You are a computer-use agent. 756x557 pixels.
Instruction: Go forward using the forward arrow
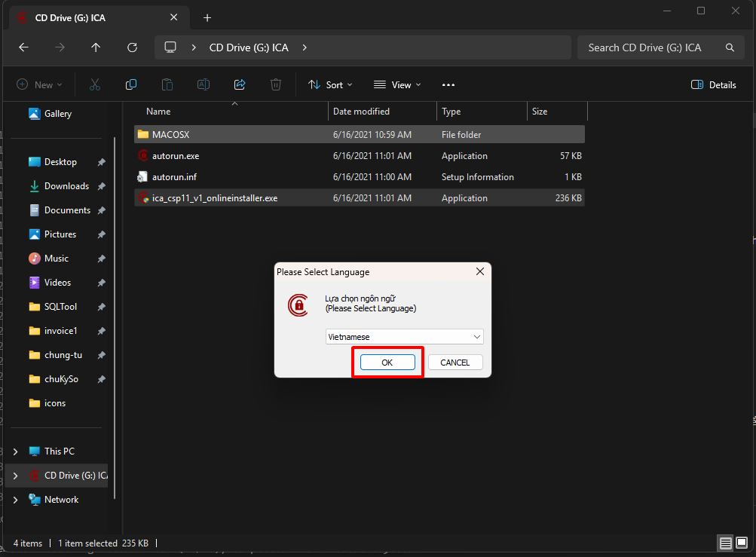pyautogui.click(x=60, y=47)
